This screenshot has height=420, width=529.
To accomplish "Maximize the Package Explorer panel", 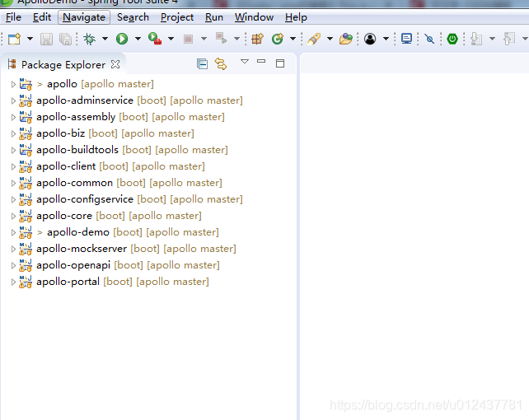I will click(280, 63).
